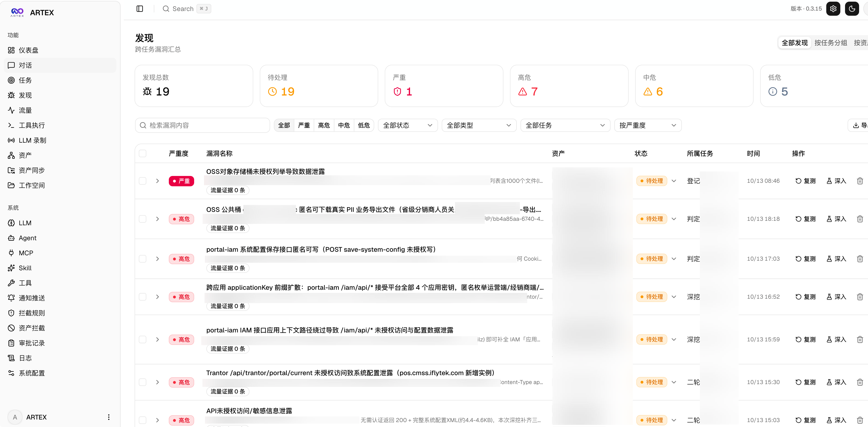Open the 全部任务 task dropdown
Image resolution: width=868 pixels, height=427 pixels.
pos(565,125)
